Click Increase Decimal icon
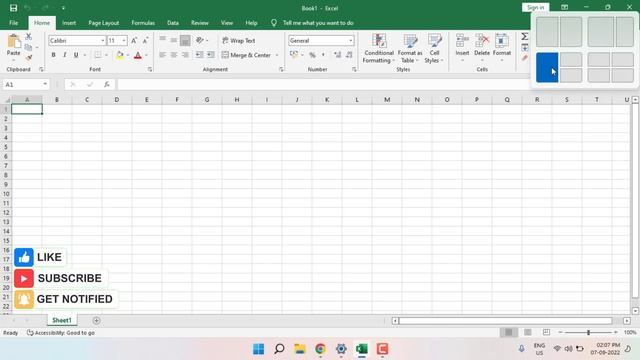Viewport: 640px width, 360px height. [337, 55]
